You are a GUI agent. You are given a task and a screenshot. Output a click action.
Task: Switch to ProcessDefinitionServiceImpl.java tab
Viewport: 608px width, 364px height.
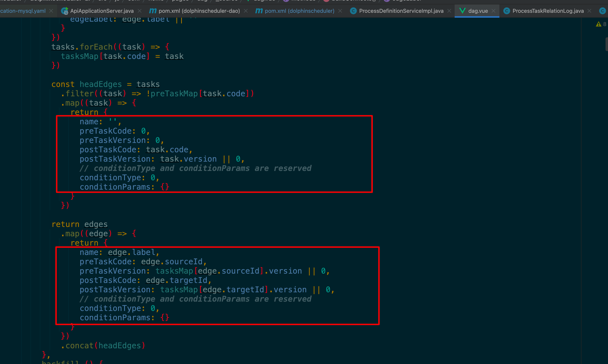pos(401,11)
